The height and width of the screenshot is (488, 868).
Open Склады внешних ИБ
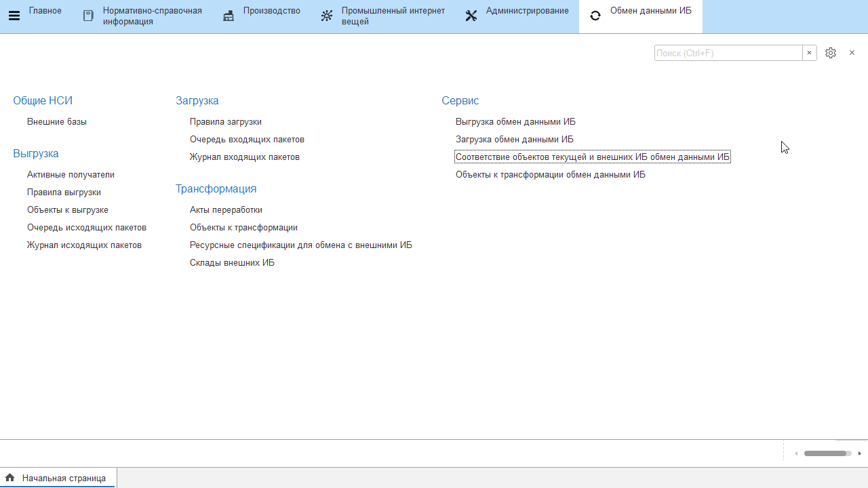pos(232,263)
